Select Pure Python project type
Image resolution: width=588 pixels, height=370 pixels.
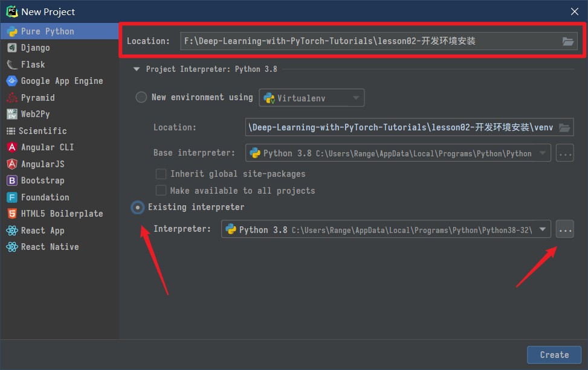pos(60,31)
